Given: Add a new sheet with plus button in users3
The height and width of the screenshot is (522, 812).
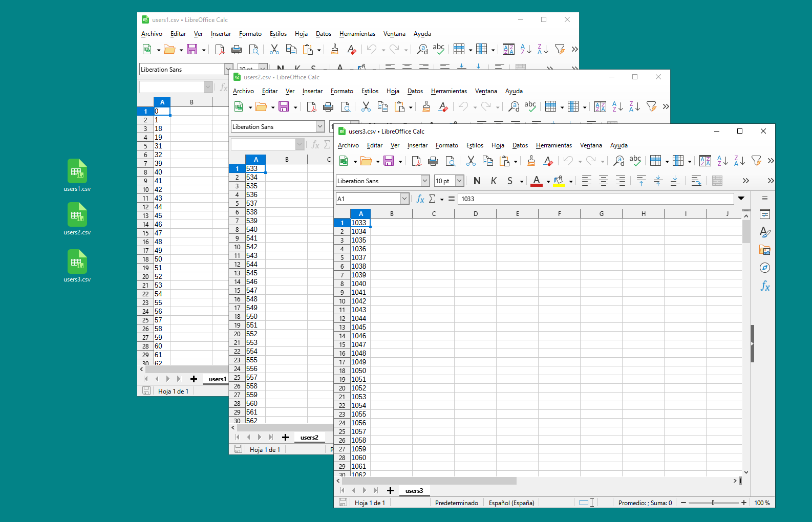Looking at the screenshot, I should 390,490.
